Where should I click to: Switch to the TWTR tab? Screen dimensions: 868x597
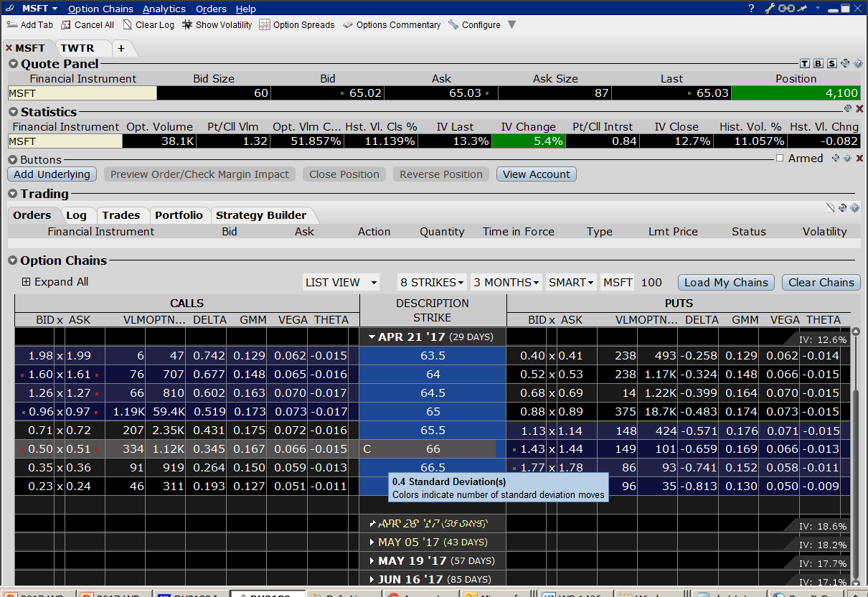pyautogui.click(x=77, y=48)
